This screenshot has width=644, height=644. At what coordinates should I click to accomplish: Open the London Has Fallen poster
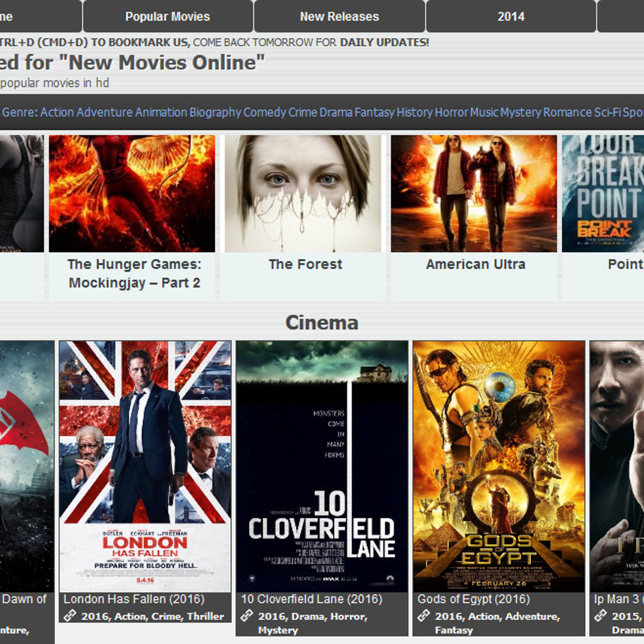[x=145, y=466]
